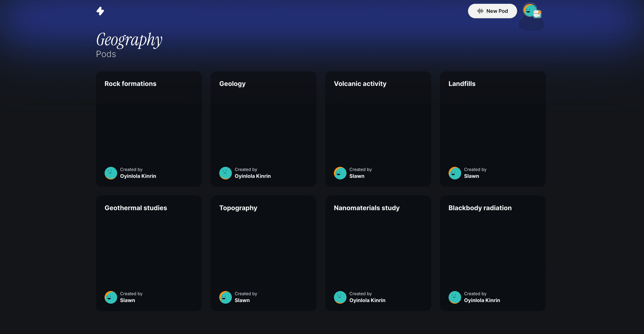
Task: Select Slawn name on Topography card
Action: coord(242,300)
